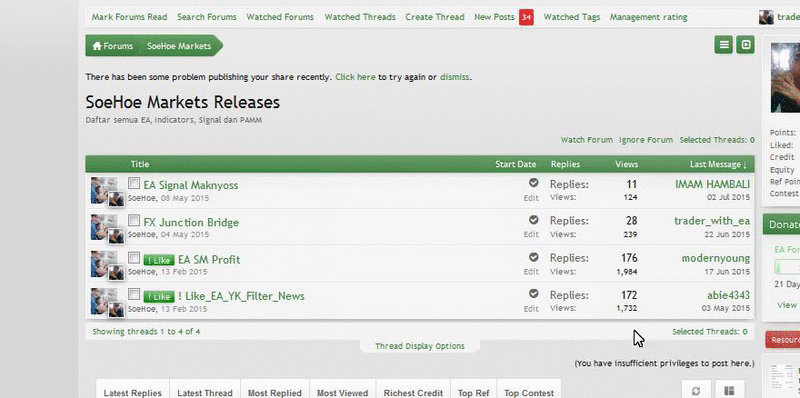Click the green arrow box icon button

point(745,45)
